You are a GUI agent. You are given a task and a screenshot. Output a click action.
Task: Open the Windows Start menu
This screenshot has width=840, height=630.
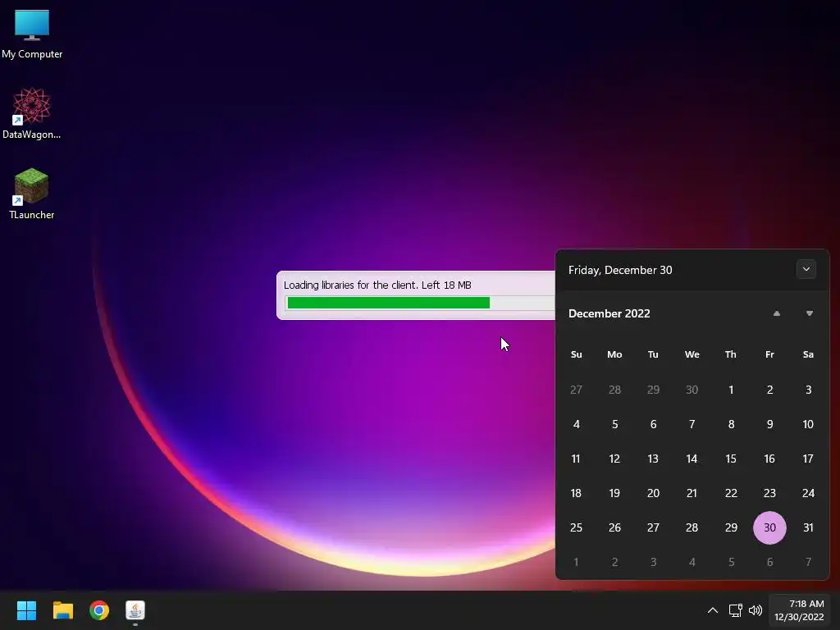click(x=26, y=610)
